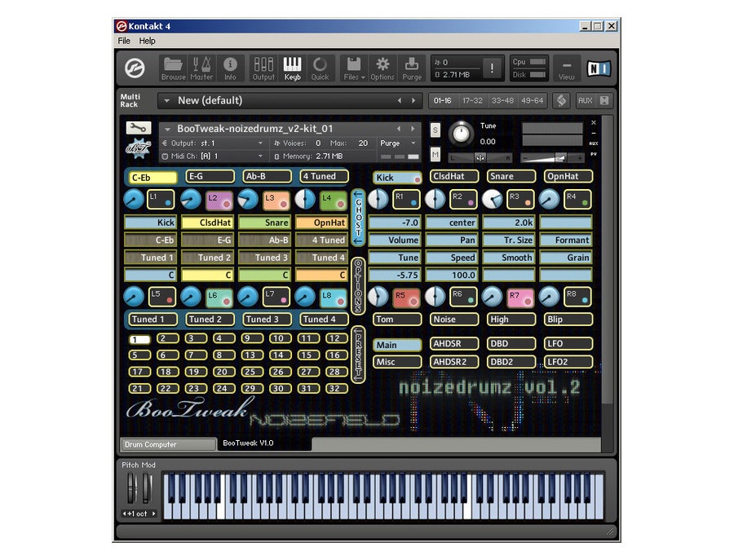
Task: Select the Master panel icon
Action: point(202,68)
